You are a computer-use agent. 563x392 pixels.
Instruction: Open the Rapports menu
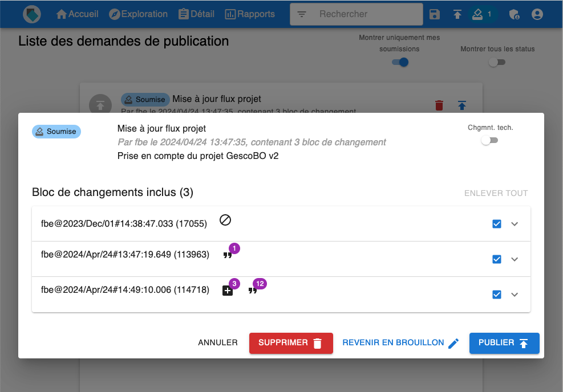pyautogui.click(x=250, y=14)
